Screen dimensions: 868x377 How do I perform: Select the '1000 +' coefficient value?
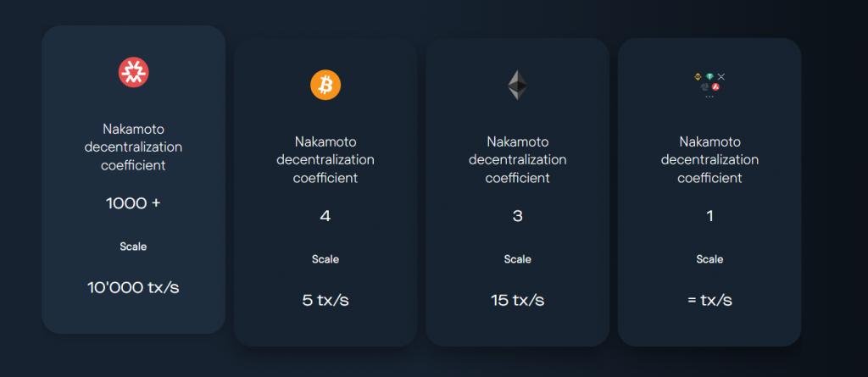coord(133,203)
